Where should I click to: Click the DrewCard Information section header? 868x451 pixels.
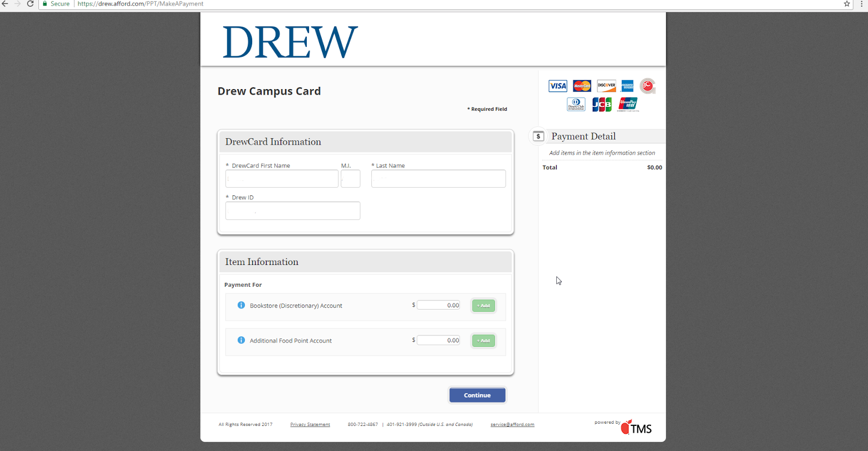365,141
